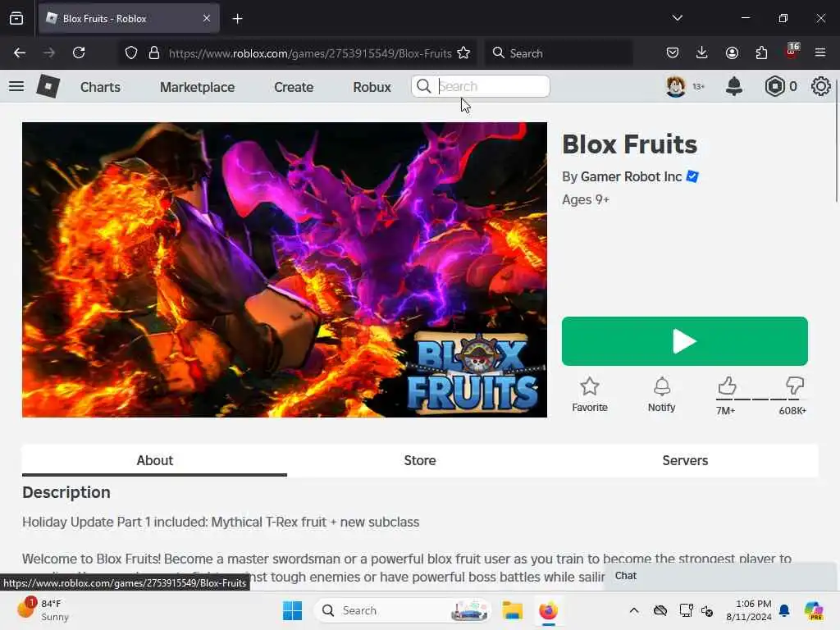840x630 pixels.
Task: Expand the list all tabs dropdown
Action: click(677, 18)
